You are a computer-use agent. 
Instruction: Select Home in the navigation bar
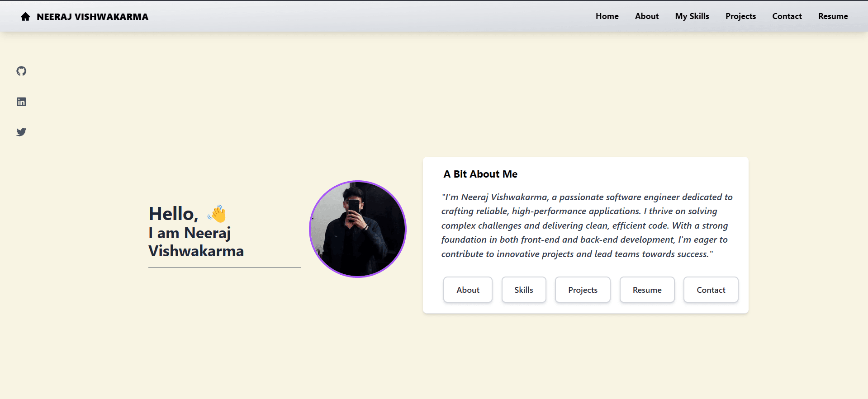(607, 16)
